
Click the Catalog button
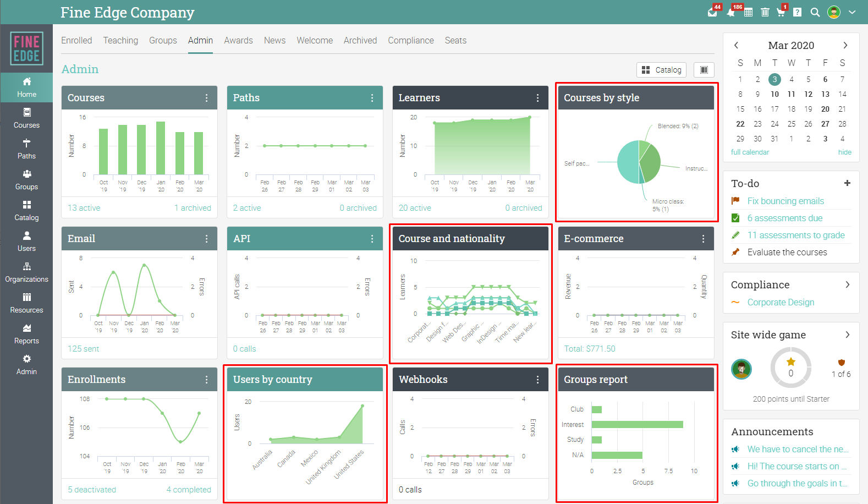coord(661,70)
